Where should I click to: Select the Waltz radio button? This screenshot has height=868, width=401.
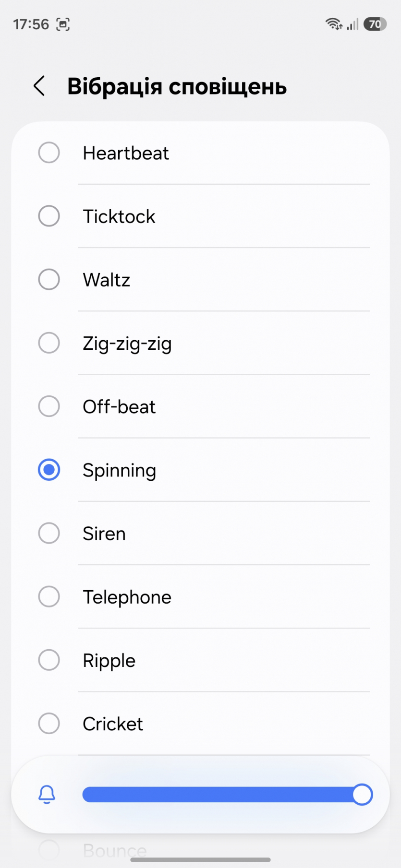49,280
